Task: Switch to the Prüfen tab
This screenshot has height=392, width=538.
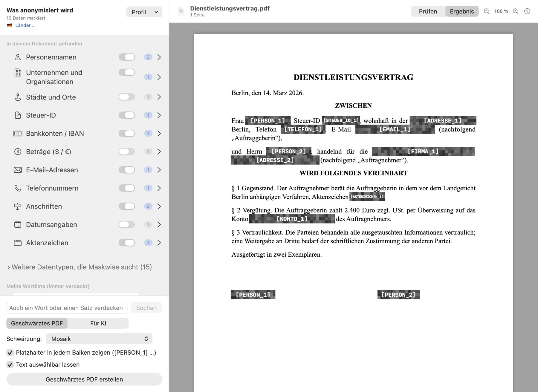Action: [x=428, y=11]
